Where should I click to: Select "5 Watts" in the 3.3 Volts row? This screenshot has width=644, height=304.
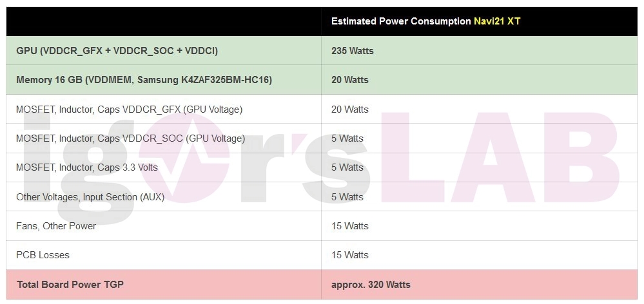tap(347, 167)
